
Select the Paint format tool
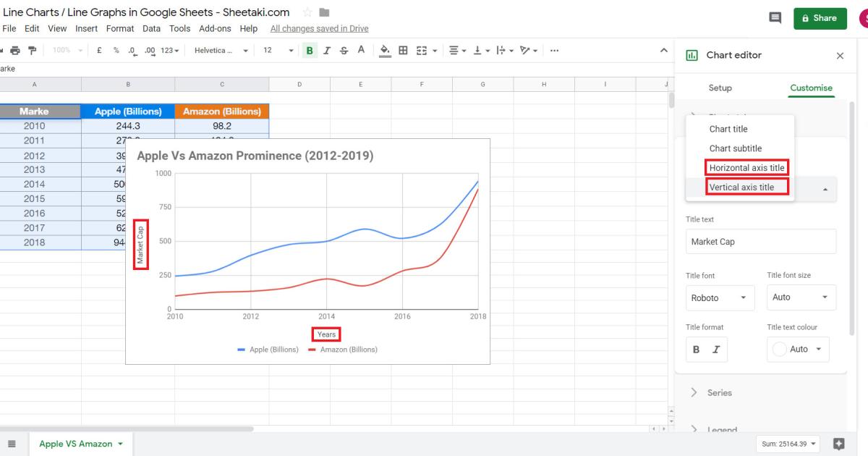[33, 50]
